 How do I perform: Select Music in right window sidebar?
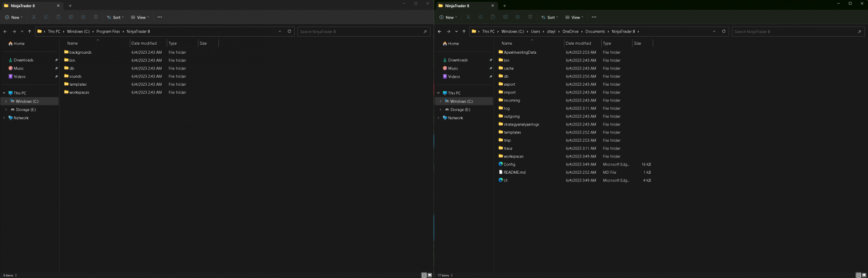point(453,69)
